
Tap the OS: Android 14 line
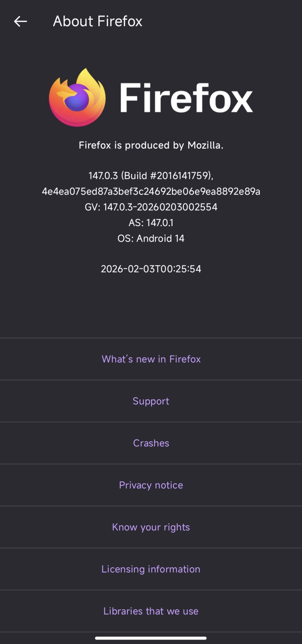151,238
